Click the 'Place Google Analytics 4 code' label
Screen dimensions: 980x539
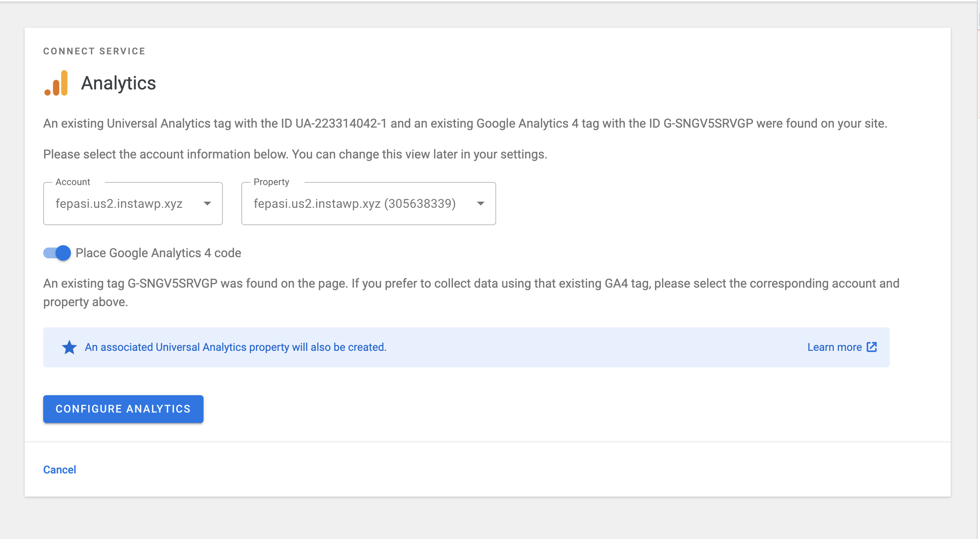(158, 253)
